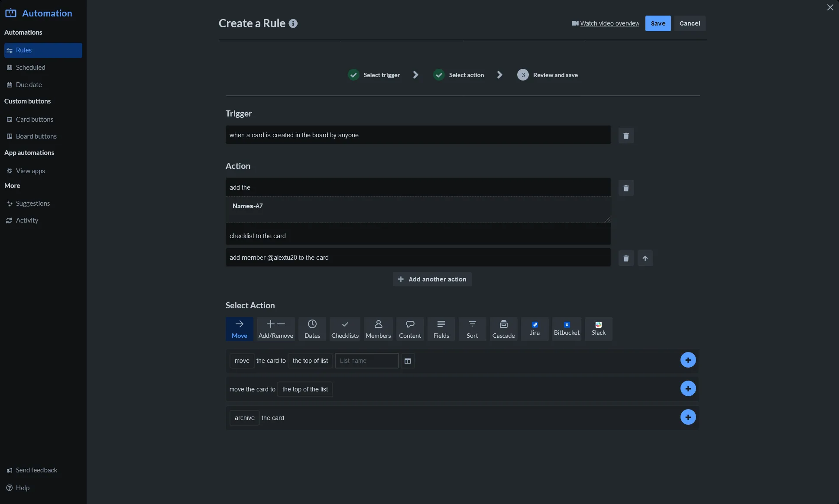Viewport: 839px width, 504px height.
Task: Select the Jira integration icon
Action: pyautogui.click(x=534, y=329)
